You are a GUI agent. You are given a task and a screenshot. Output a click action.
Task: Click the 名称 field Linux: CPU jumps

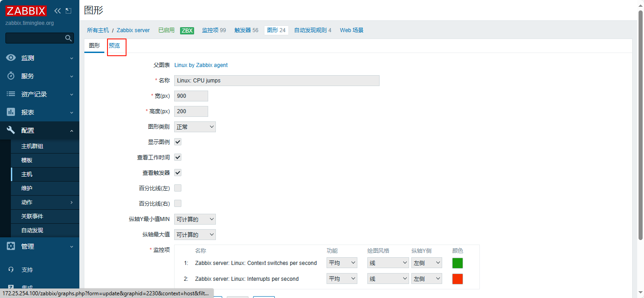(x=277, y=81)
